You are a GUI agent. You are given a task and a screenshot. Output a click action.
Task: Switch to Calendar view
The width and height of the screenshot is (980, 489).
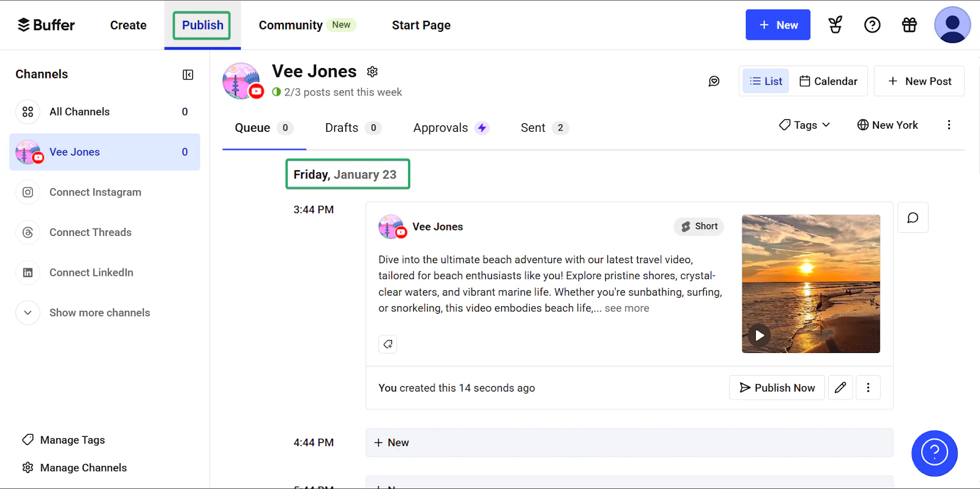[x=828, y=81]
